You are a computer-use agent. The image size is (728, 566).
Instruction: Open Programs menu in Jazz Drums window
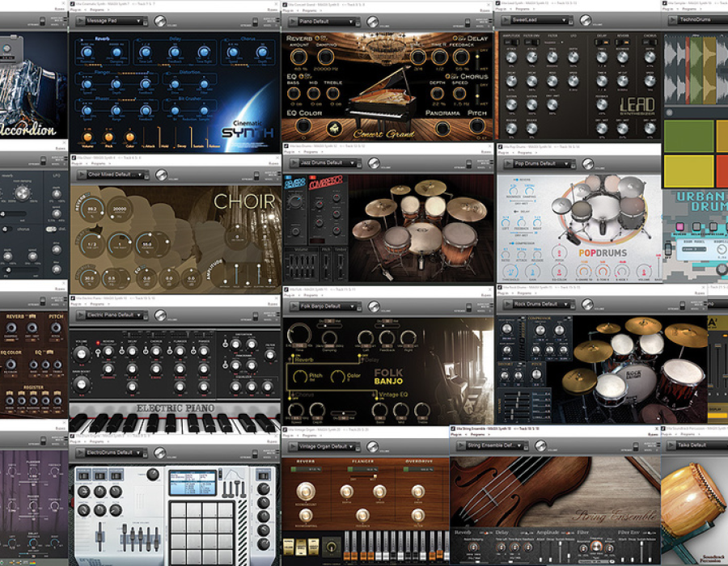310,152
